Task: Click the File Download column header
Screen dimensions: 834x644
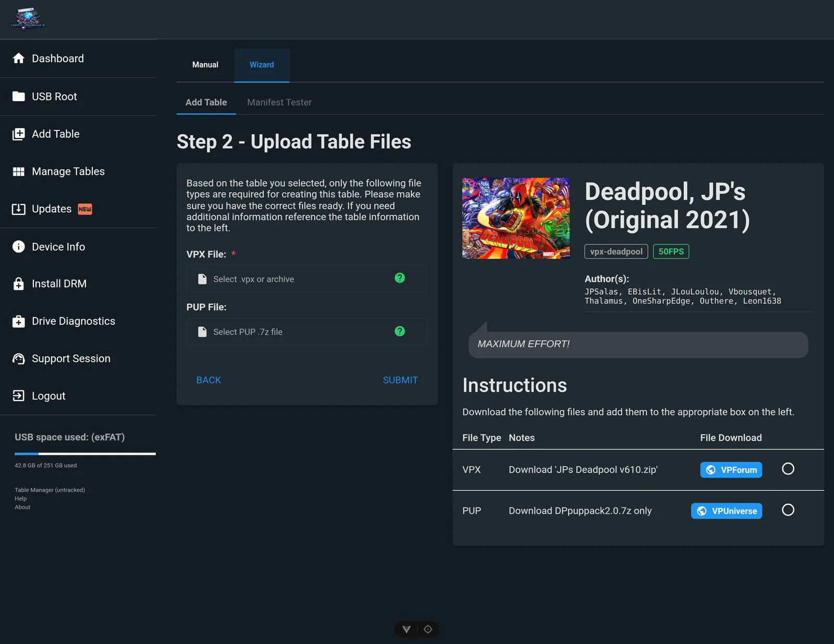Action: [x=731, y=438]
